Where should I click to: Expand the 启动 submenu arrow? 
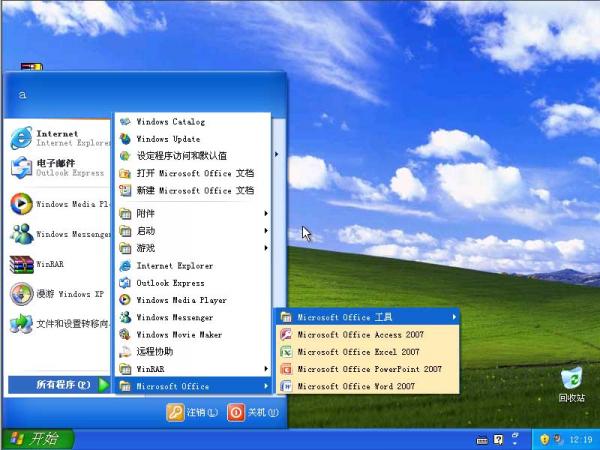coord(266,231)
